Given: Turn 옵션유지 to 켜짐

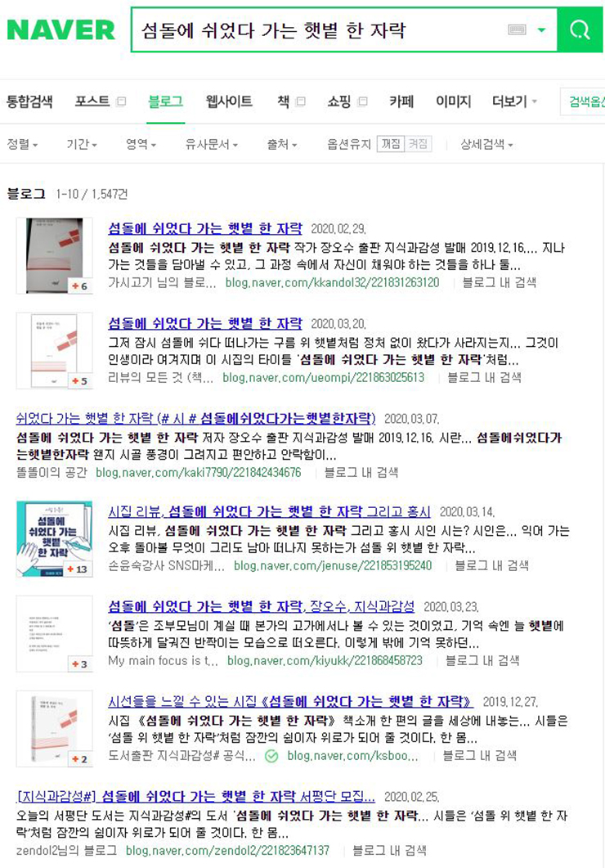Looking at the screenshot, I should pyautogui.click(x=418, y=144).
